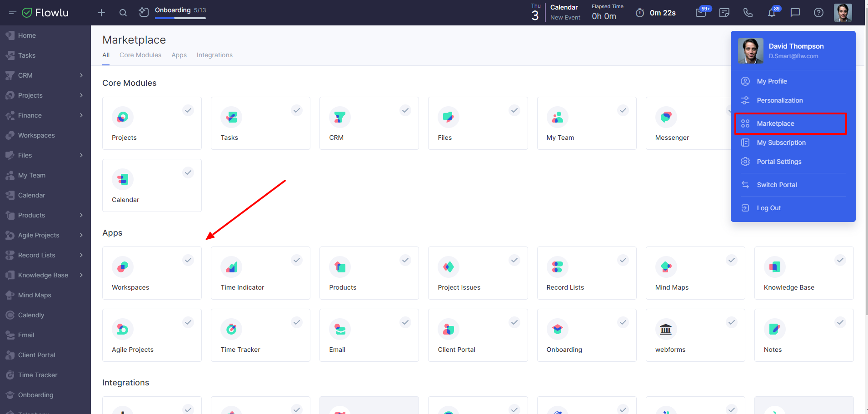Open the Calendar module icon
Image resolution: width=868 pixels, height=414 pixels.
pyautogui.click(x=123, y=179)
